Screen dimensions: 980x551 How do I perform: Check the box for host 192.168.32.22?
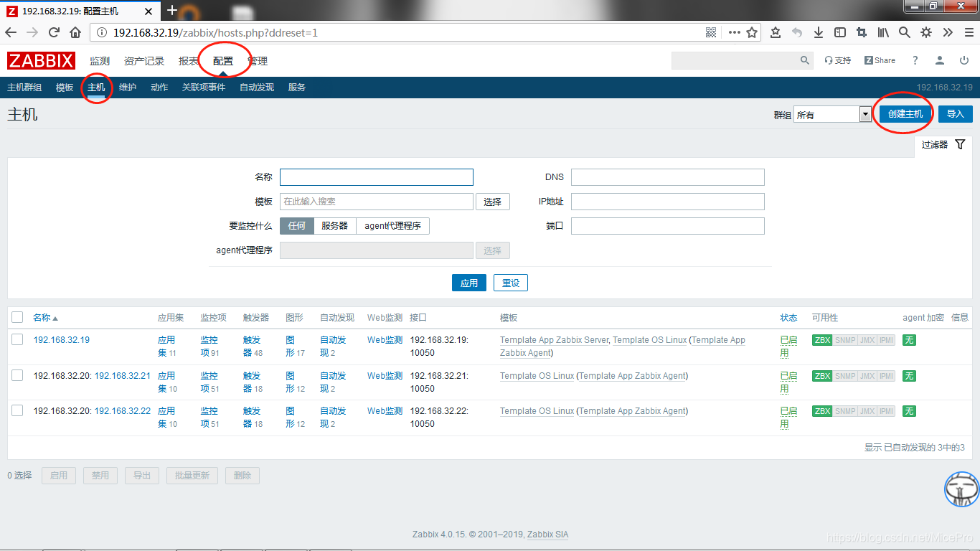[17, 410]
